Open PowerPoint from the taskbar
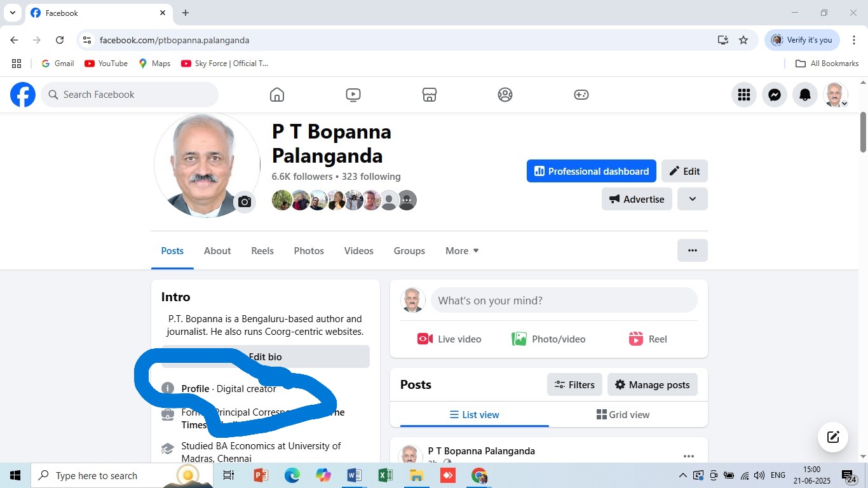This screenshot has width=868, height=488. [261, 475]
